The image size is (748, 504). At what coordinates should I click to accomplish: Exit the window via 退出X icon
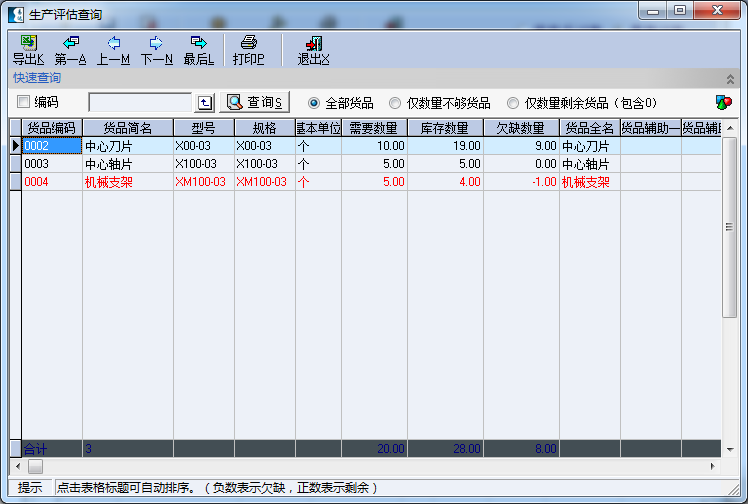(x=313, y=50)
